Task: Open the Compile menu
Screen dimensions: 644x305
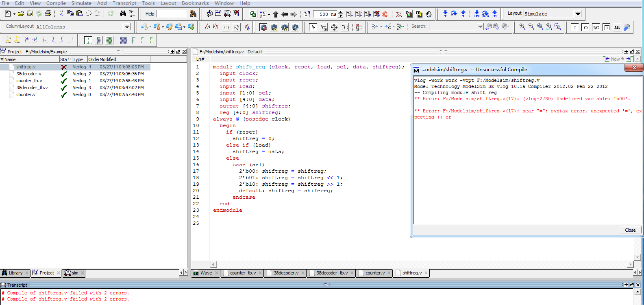Action: 56,3
